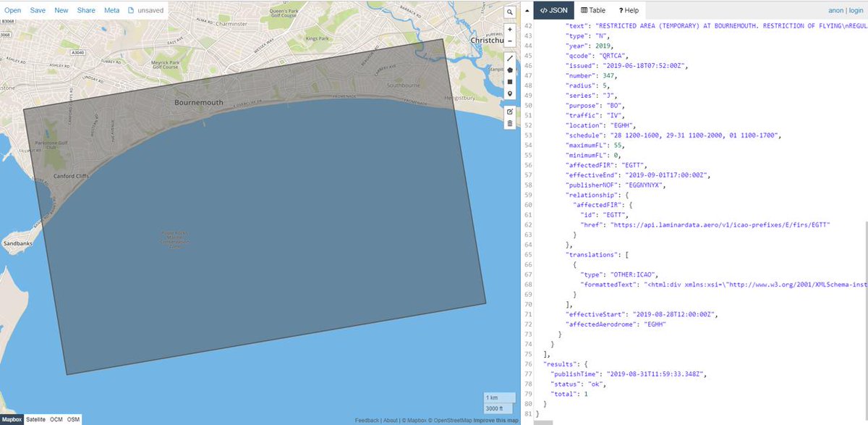Switch basemap to OSM
The width and height of the screenshot is (868, 425).
74,418
